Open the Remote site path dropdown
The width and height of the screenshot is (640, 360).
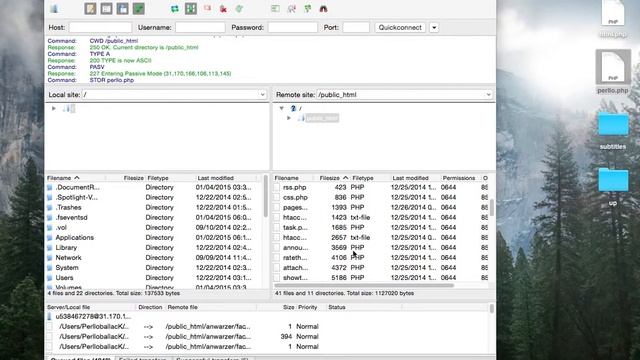pyautogui.click(x=488, y=95)
